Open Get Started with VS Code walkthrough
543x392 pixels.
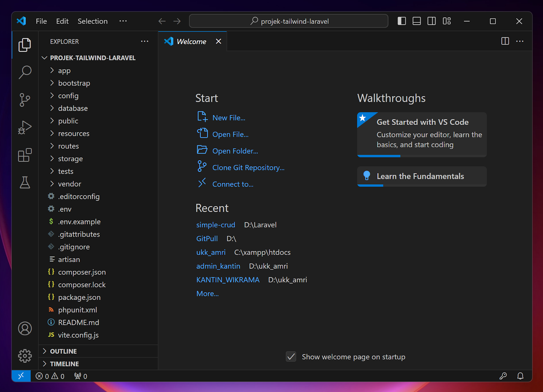pos(422,134)
